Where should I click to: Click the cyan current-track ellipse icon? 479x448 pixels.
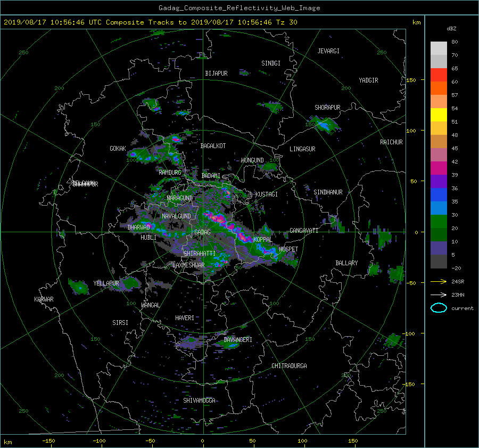coord(439,308)
